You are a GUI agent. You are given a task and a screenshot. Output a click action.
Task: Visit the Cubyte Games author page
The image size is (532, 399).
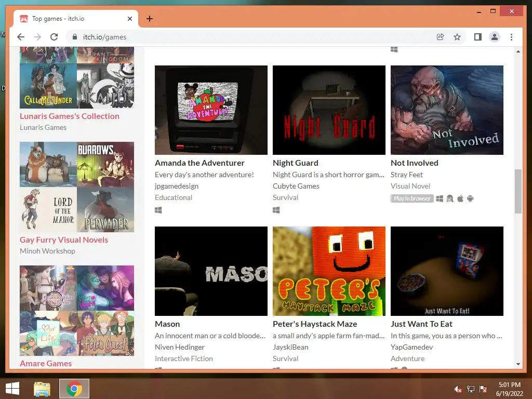296,186
